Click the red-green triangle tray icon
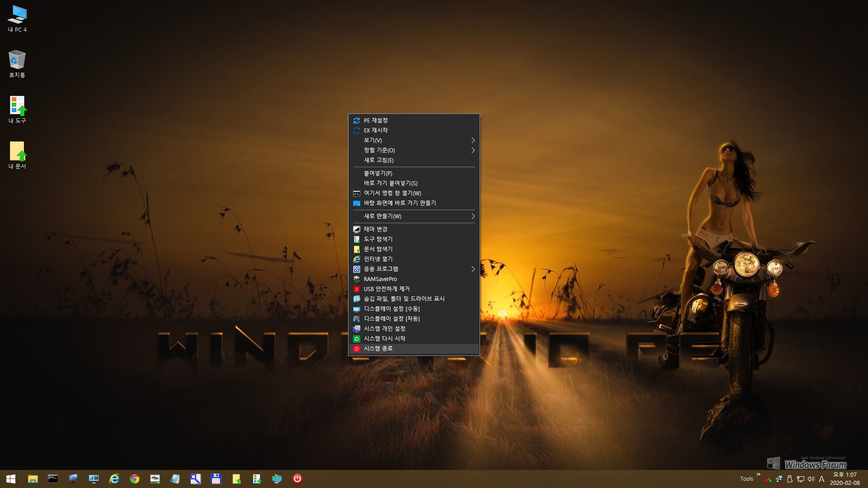Screen dimensions: 868x488 [x=768, y=479]
